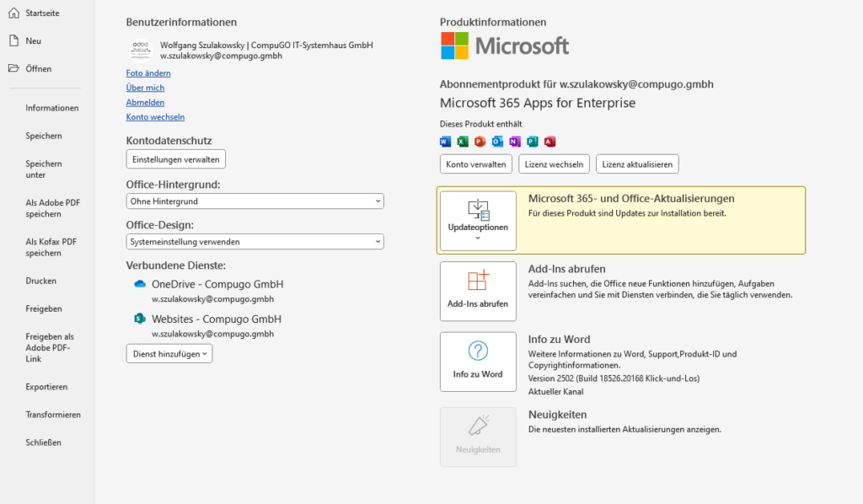The image size is (863, 504).
Task: Click the Foto ändern link
Action: (x=148, y=72)
